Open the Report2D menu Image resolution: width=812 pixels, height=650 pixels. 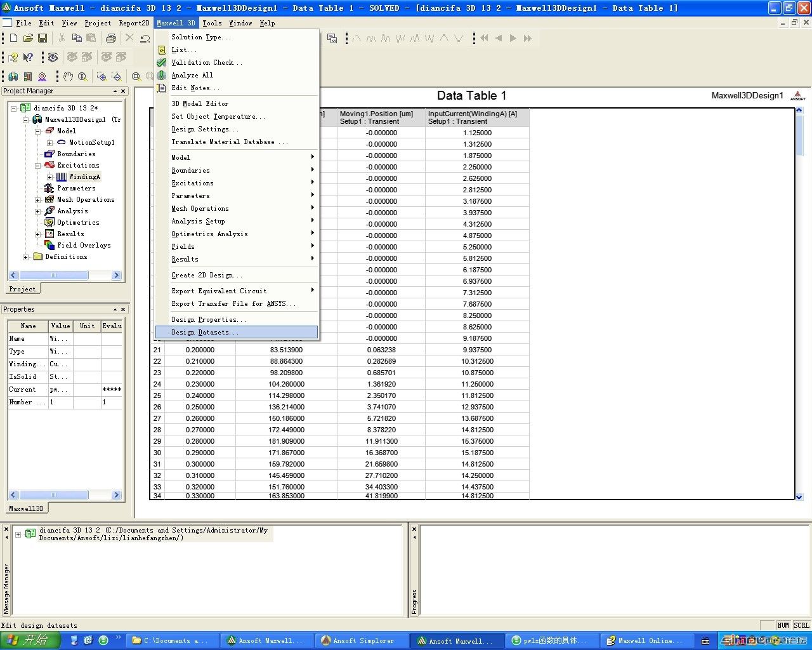coord(134,23)
